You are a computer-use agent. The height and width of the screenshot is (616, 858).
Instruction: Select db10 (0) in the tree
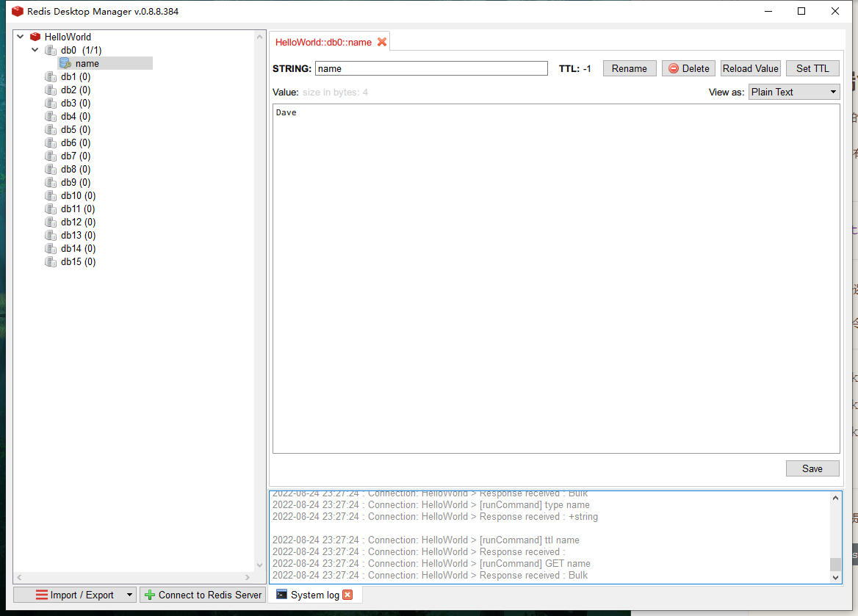tap(79, 195)
